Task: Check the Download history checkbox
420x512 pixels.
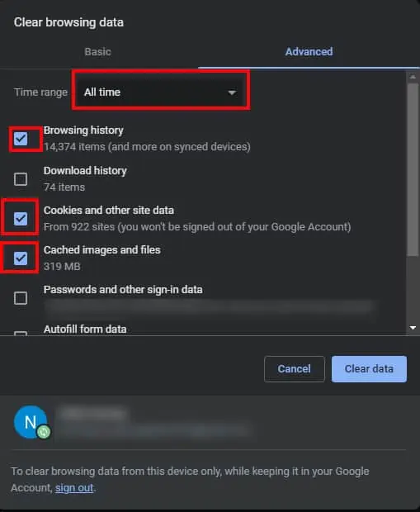Action: [21, 179]
